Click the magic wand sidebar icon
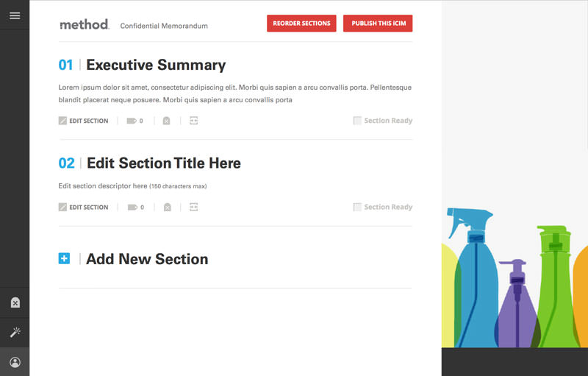 tap(15, 333)
